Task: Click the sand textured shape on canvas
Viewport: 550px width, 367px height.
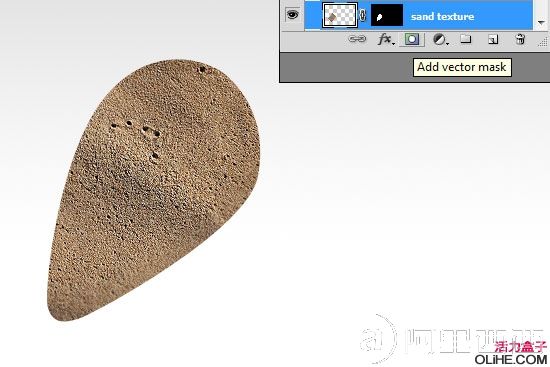Action: [x=154, y=189]
